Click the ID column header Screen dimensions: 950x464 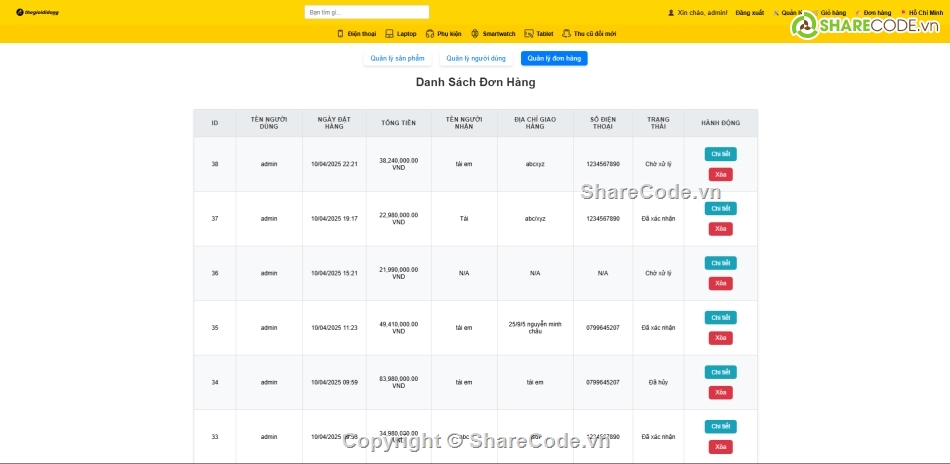tap(214, 123)
